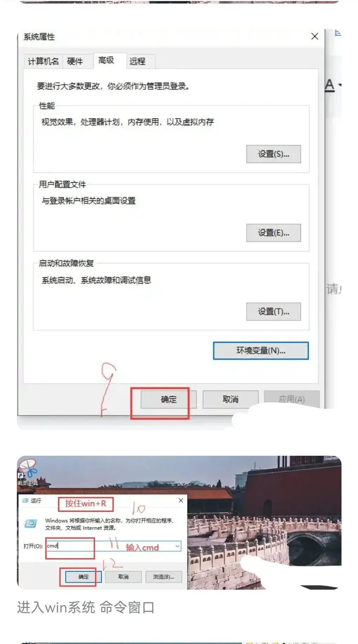The height and width of the screenshot is (644, 358).
Task: Click the font color A icon
Action: coord(329,85)
